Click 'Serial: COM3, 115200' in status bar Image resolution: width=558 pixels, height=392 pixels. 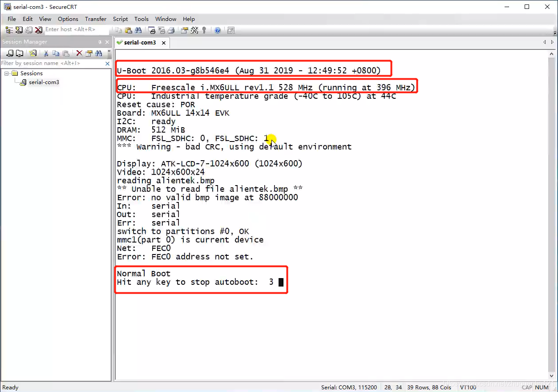(x=349, y=388)
